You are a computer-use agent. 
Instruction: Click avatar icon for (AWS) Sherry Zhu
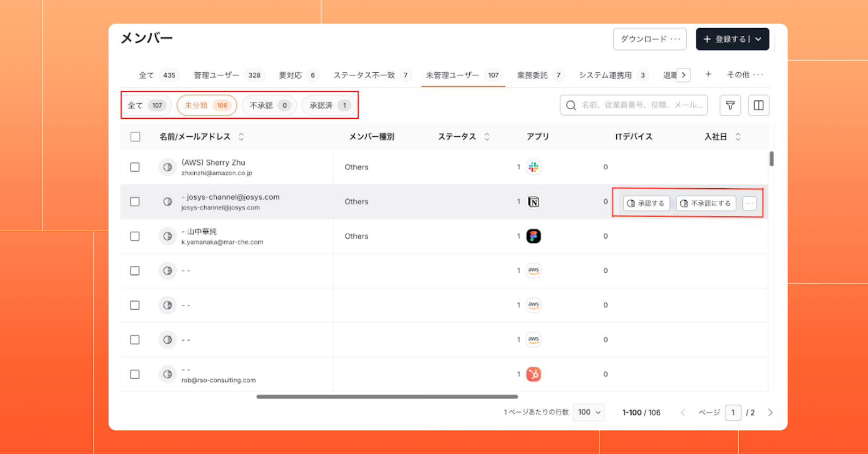coord(168,167)
